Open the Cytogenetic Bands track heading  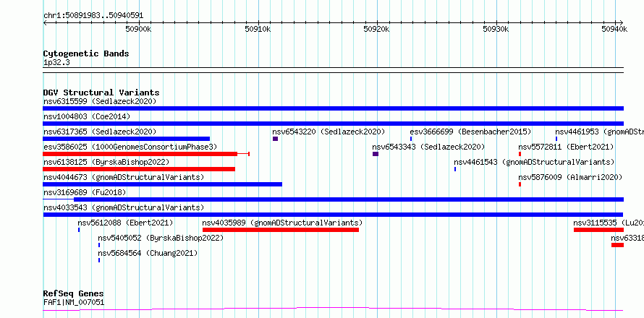86,53
